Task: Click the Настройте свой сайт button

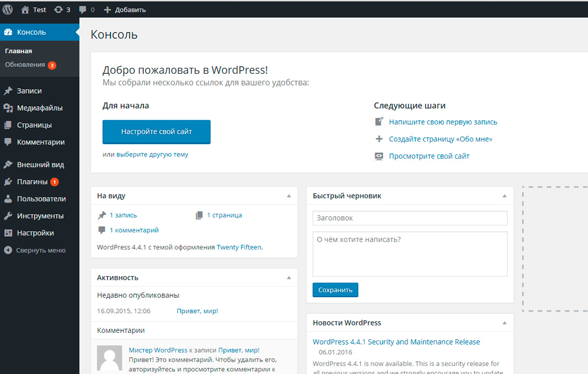Action: 157,132
